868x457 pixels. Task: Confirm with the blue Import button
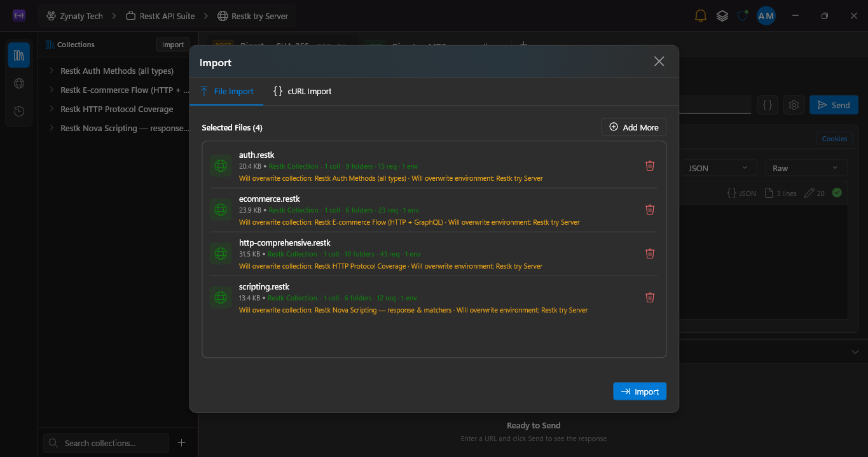pyautogui.click(x=640, y=391)
